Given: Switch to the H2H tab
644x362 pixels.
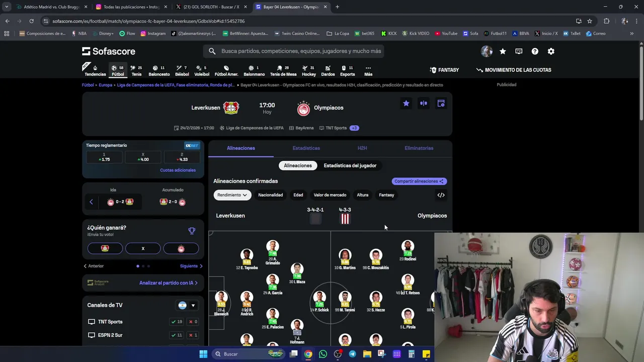Looking at the screenshot, I should (x=362, y=148).
